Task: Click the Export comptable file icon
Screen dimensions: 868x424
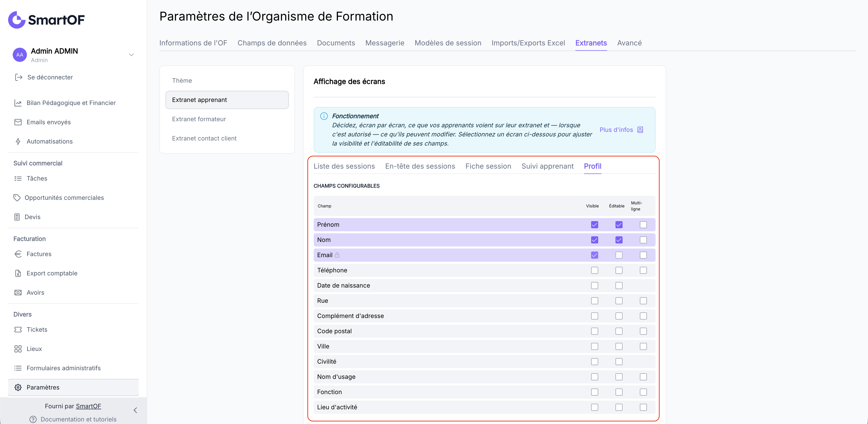Action: click(x=18, y=273)
